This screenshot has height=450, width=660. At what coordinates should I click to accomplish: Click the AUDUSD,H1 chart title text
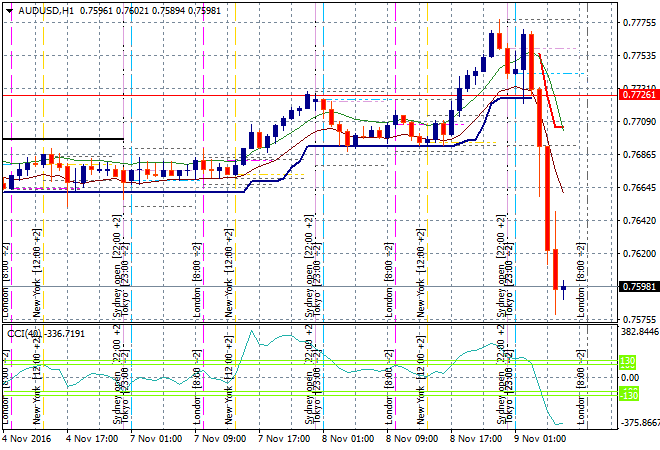(x=46, y=11)
